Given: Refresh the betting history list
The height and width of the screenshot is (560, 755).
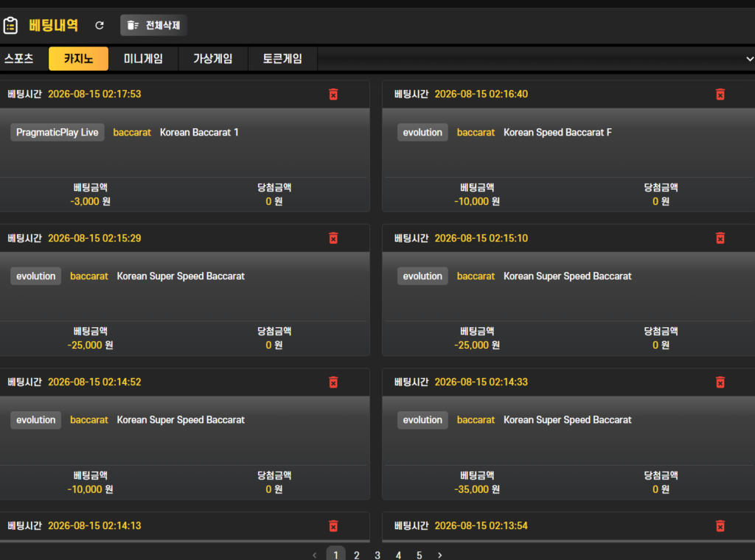Looking at the screenshot, I should 100,26.
